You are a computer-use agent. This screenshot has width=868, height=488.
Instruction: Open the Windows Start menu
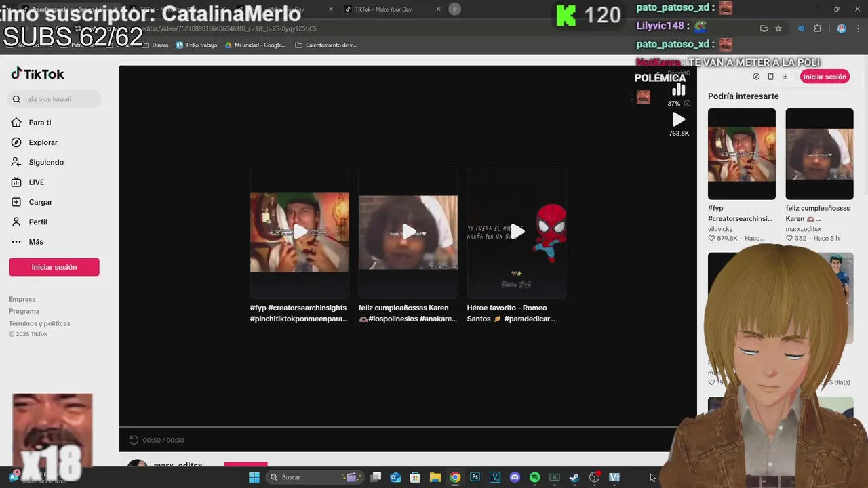(254, 477)
